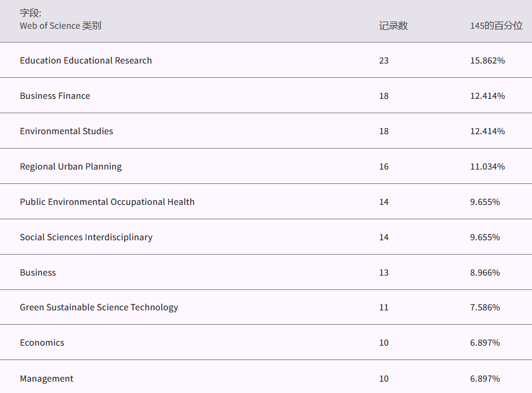Click record count 13 in Business row
The height and width of the screenshot is (393, 532).
(x=383, y=273)
